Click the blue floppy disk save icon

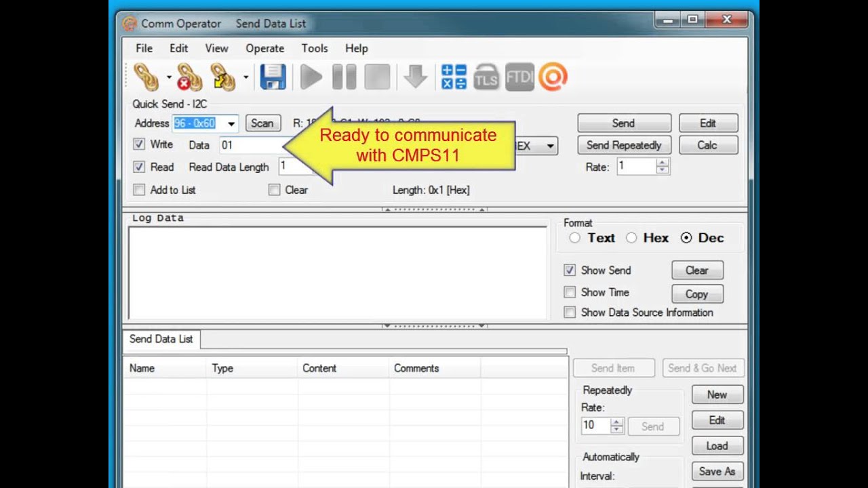(273, 77)
